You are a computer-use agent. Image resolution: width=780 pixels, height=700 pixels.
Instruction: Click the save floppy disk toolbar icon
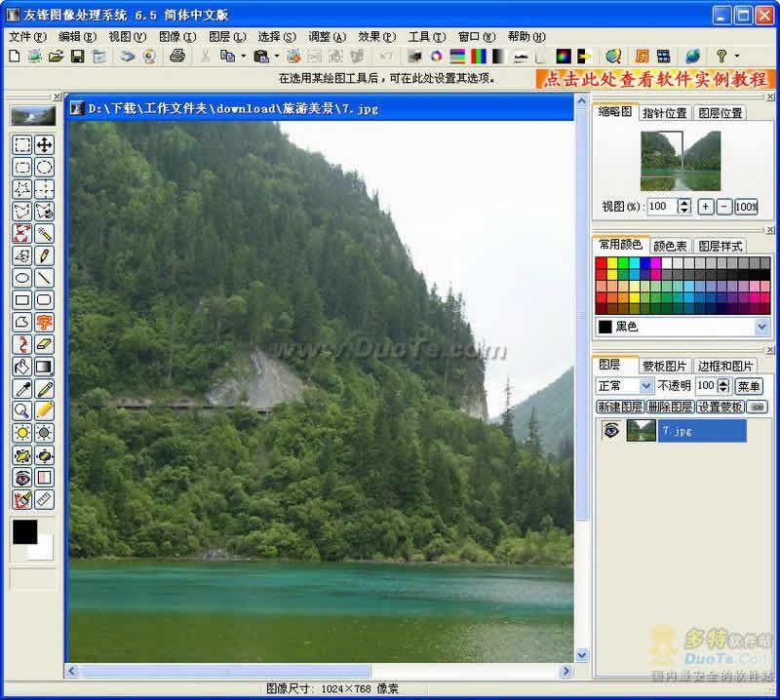click(78, 57)
